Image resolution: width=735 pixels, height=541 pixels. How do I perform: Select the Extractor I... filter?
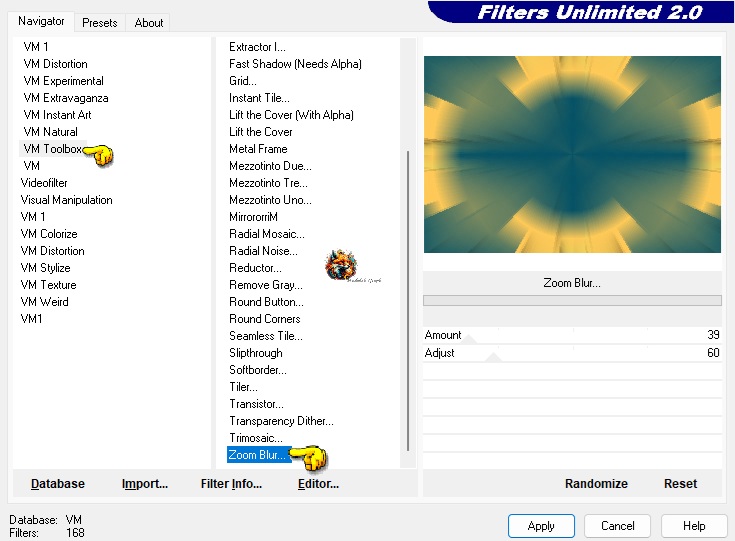[257, 47]
